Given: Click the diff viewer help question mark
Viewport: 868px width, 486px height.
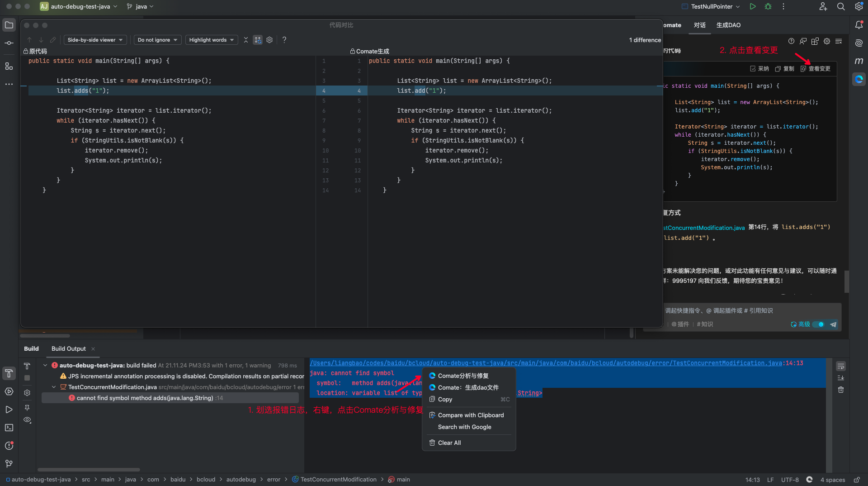Looking at the screenshot, I should click(x=284, y=40).
